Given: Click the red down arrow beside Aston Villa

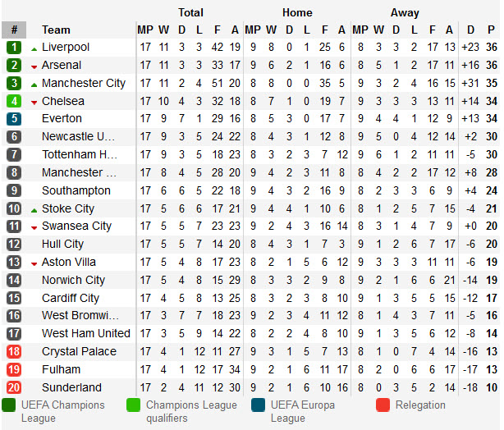Looking at the screenshot, I should 34,263.
